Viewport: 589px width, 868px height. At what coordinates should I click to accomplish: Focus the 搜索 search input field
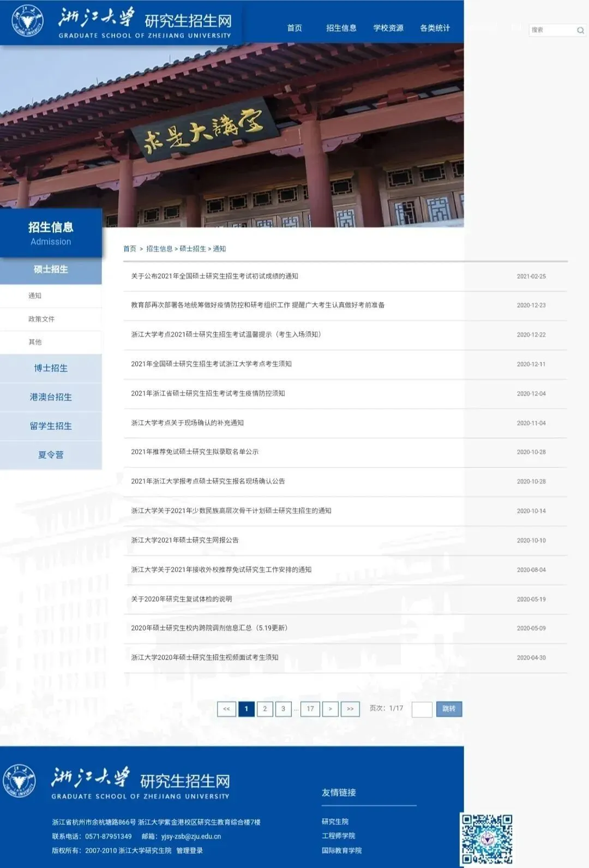pos(552,30)
